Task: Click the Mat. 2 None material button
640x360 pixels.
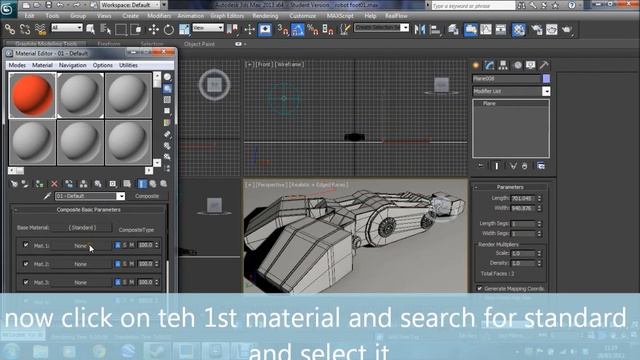Action: (80, 264)
